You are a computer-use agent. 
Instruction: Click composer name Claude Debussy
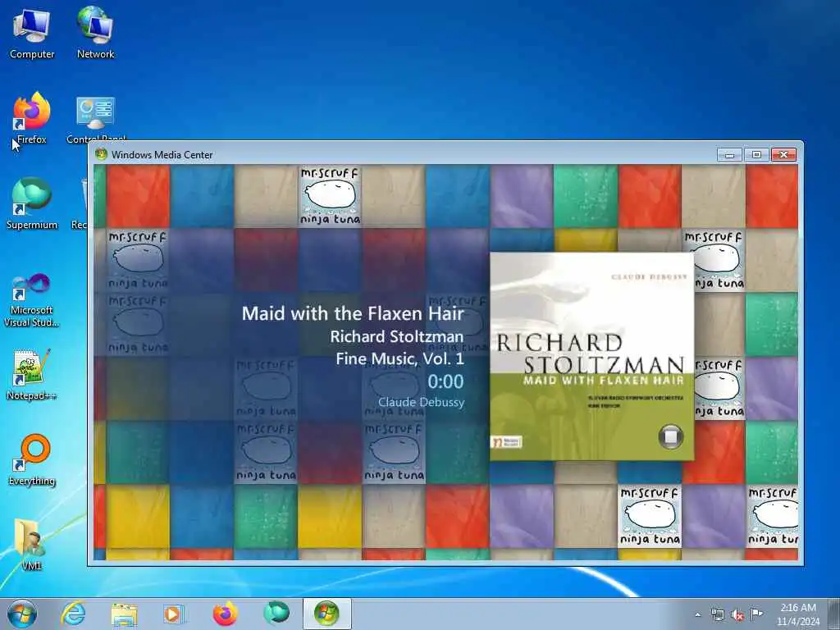click(x=421, y=402)
